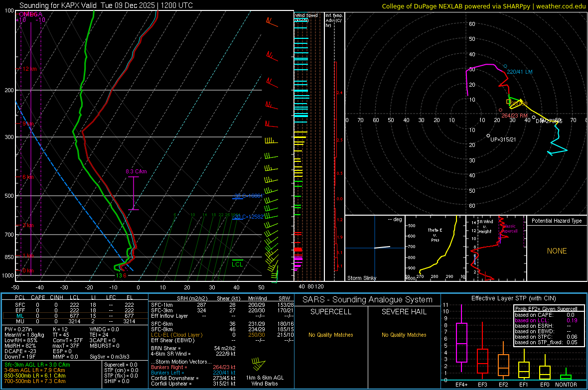588x390 pixels.
Task: Click the Bunkers Left = 220/41 kt entry
Action: coord(193,373)
